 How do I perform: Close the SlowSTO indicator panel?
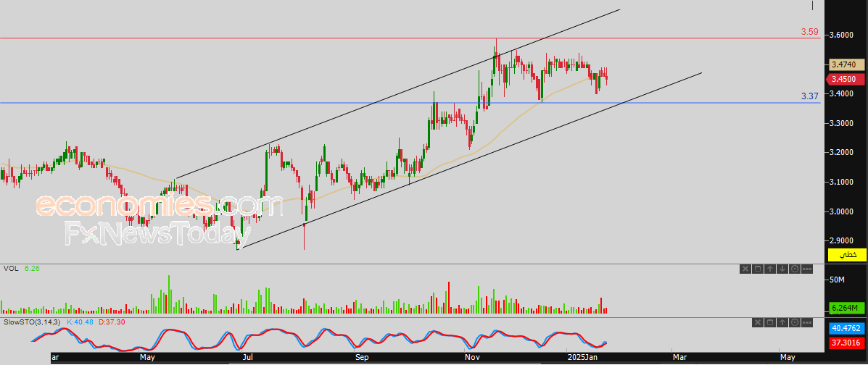(758, 322)
